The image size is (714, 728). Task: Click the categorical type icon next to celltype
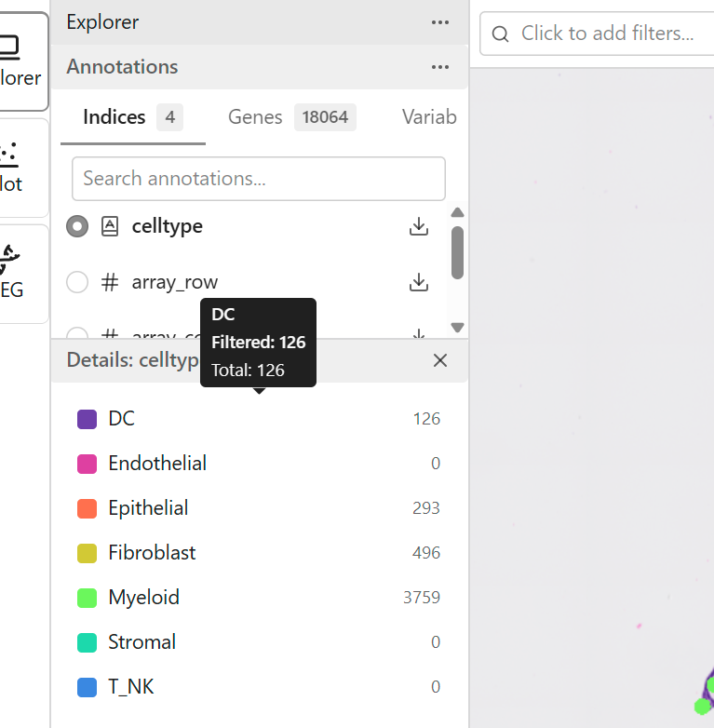pos(110,226)
